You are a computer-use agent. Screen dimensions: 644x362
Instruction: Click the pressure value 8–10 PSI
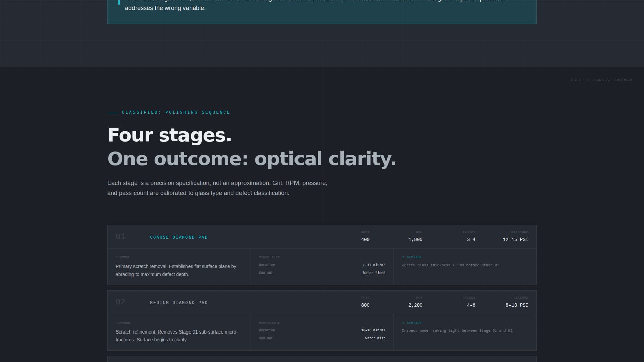click(x=517, y=305)
